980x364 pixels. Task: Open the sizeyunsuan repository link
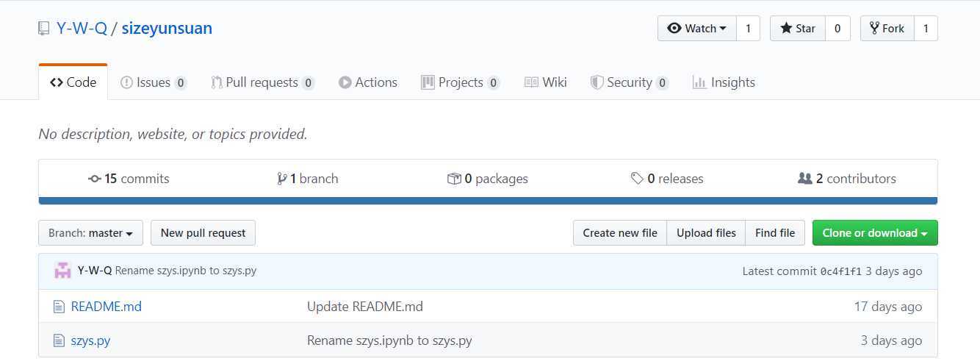click(x=167, y=29)
